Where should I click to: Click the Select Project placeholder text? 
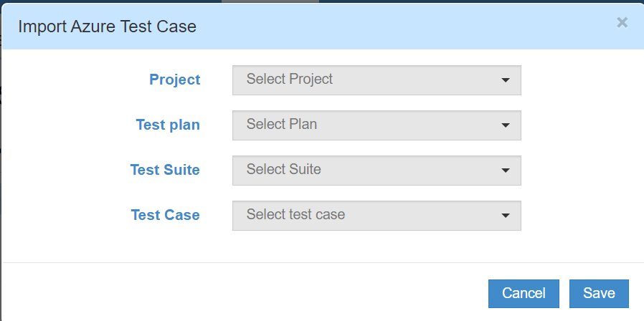[290, 80]
